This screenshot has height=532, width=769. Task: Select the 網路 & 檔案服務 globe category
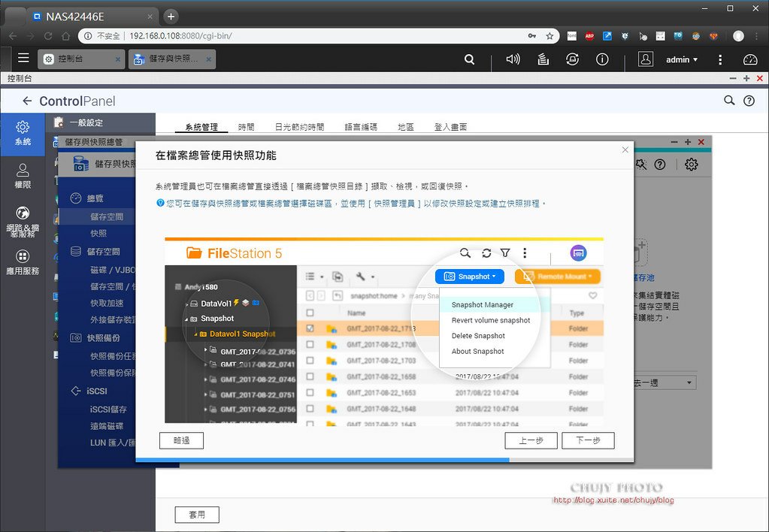coord(23,222)
